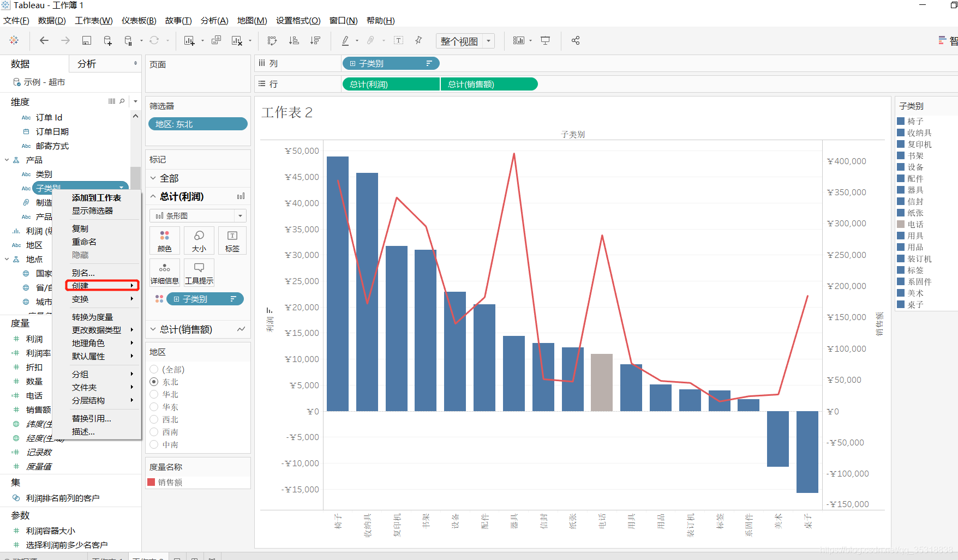Open the 文件(F) menu

(16, 21)
